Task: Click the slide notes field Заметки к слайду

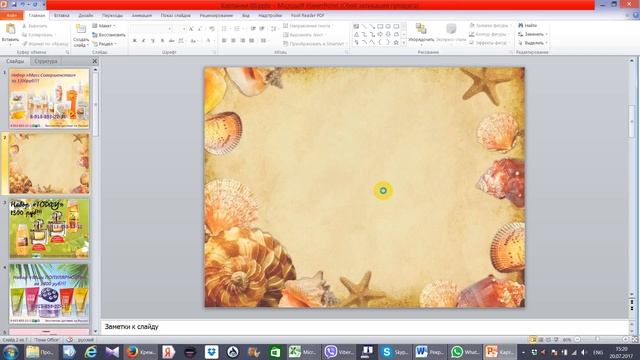Action: [364, 327]
